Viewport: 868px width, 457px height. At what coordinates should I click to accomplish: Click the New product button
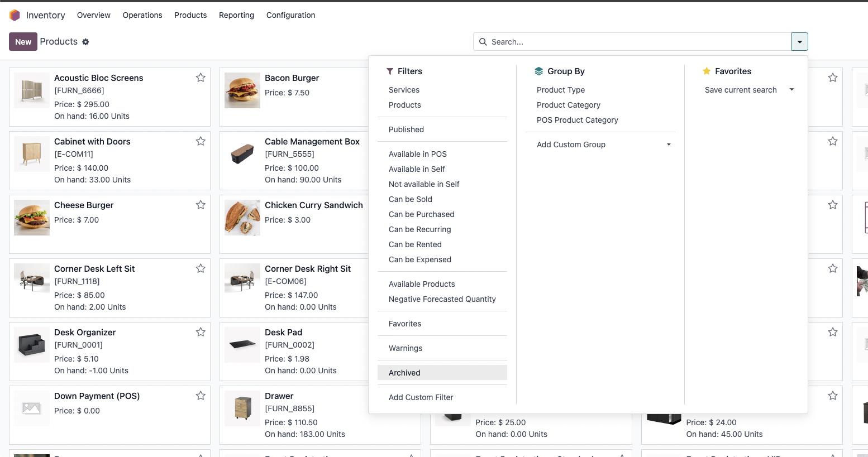(x=23, y=42)
